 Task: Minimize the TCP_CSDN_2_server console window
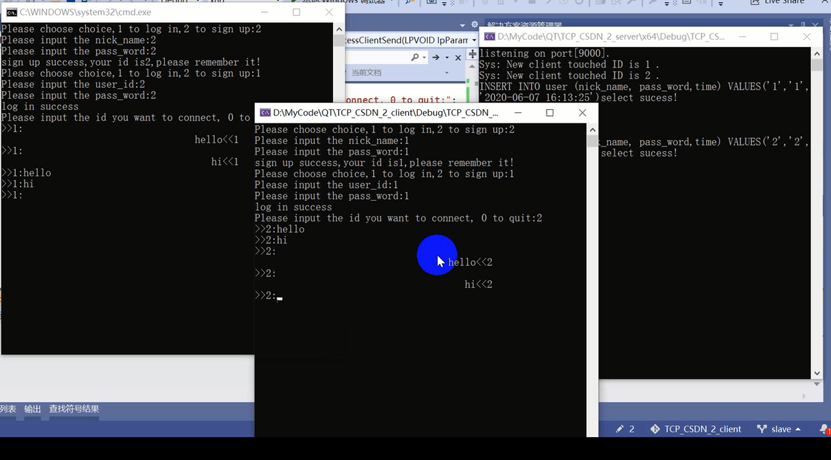click(742, 37)
